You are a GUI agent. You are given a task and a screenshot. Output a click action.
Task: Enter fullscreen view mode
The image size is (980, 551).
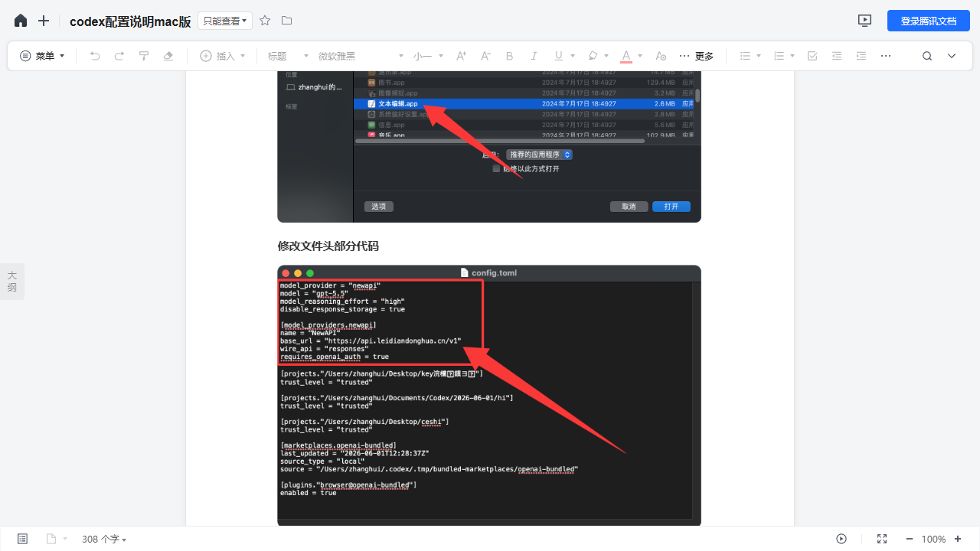pyautogui.click(x=882, y=539)
